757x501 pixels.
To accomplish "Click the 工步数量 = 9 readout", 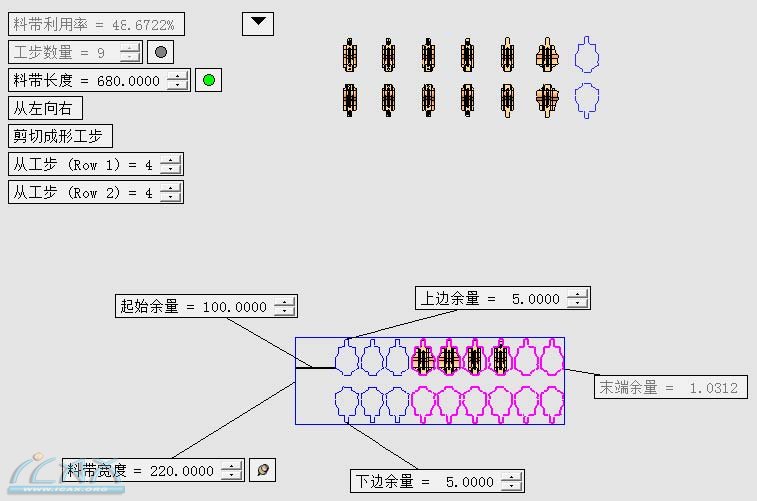I will pyautogui.click(x=75, y=52).
